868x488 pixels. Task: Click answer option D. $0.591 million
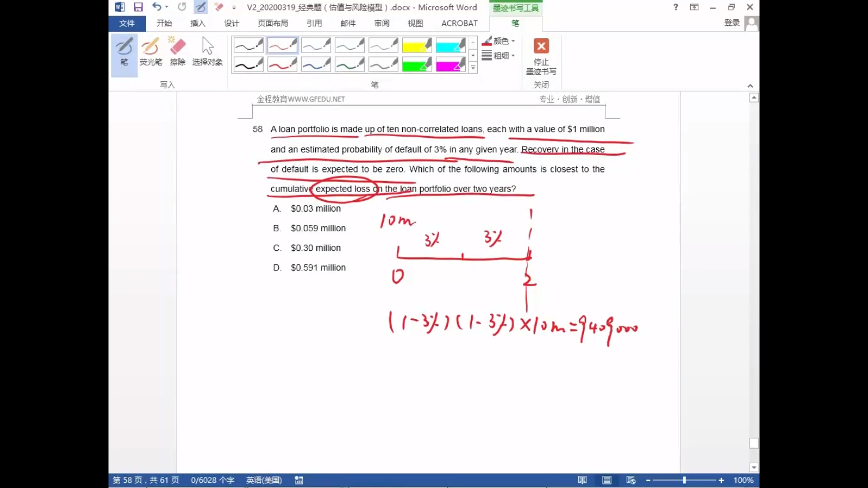click(309, 268)
